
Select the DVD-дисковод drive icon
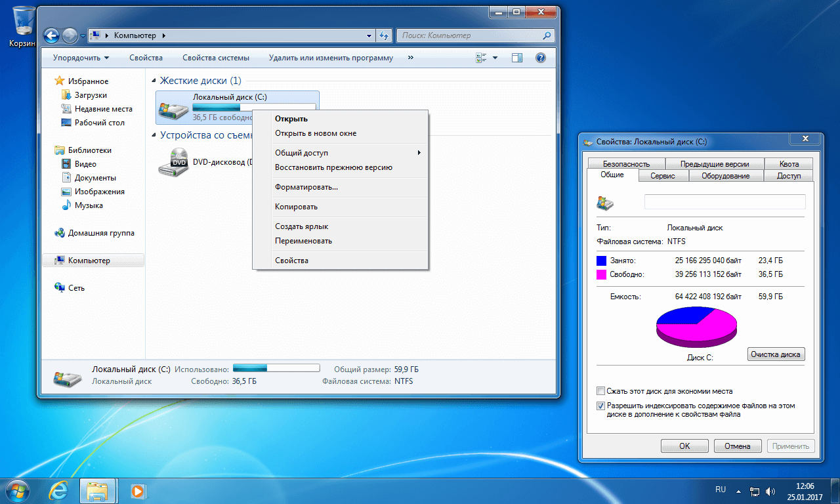tap(173, 161)
